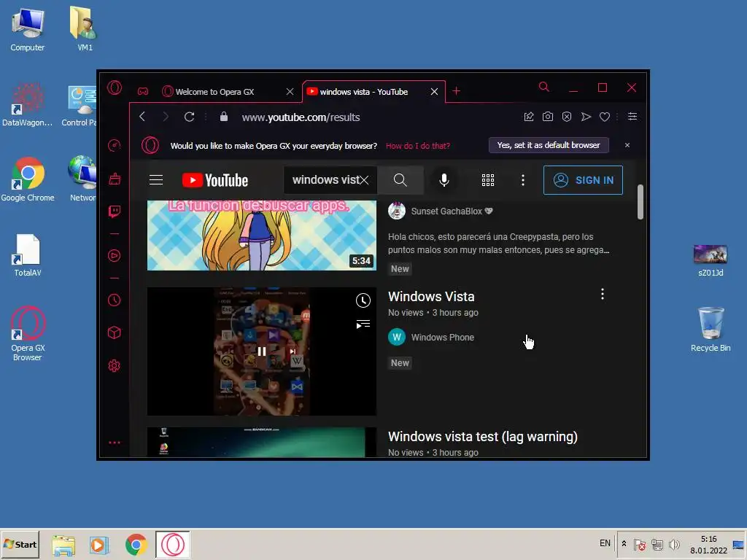This screenshot has height=560, width=747.
Task: Open Twitch panel in sidebar
Action: click(115, 211)
